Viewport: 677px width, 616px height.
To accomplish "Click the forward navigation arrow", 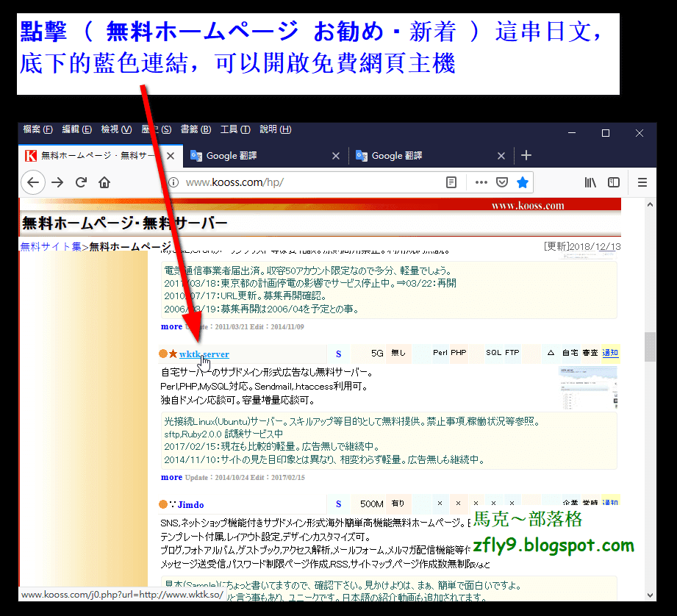I will click(57, 182).
